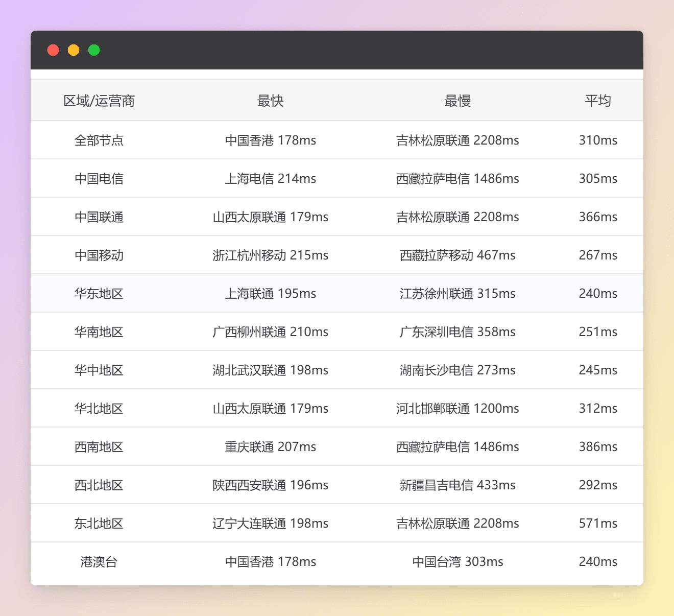Click the 571ms average value
The height and width of the screenshot is (616, 674).
[598, 523]
